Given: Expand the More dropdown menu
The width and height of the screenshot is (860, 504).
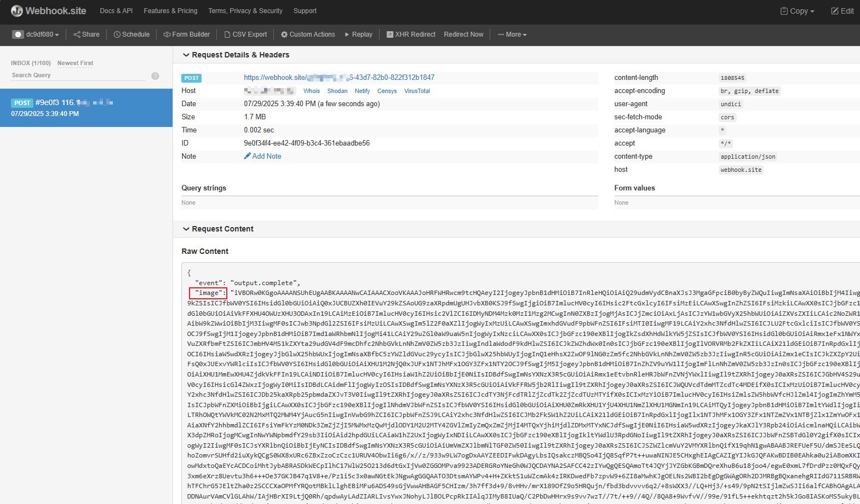Looking at the screenshot, I should coord(512,34).
